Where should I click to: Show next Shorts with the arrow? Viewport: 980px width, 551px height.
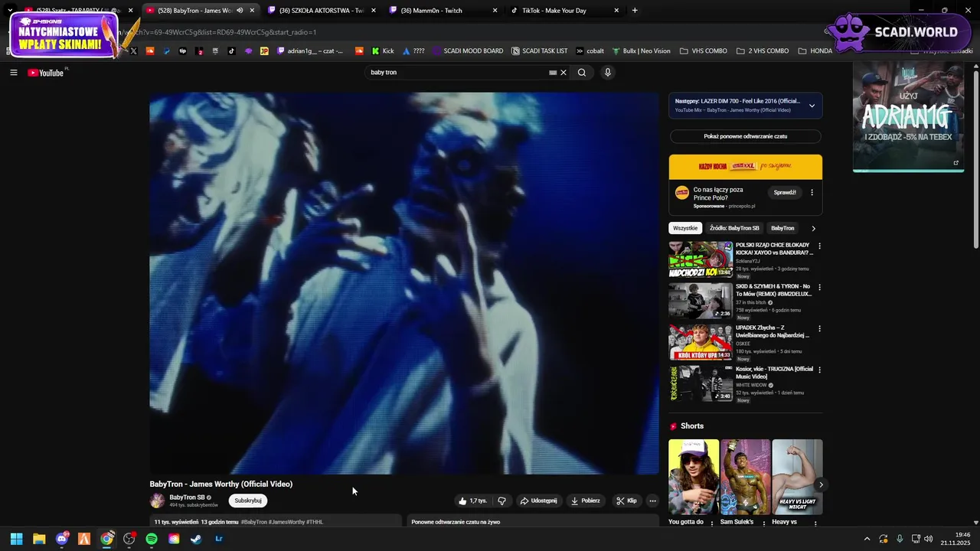[x=821, y=484]
